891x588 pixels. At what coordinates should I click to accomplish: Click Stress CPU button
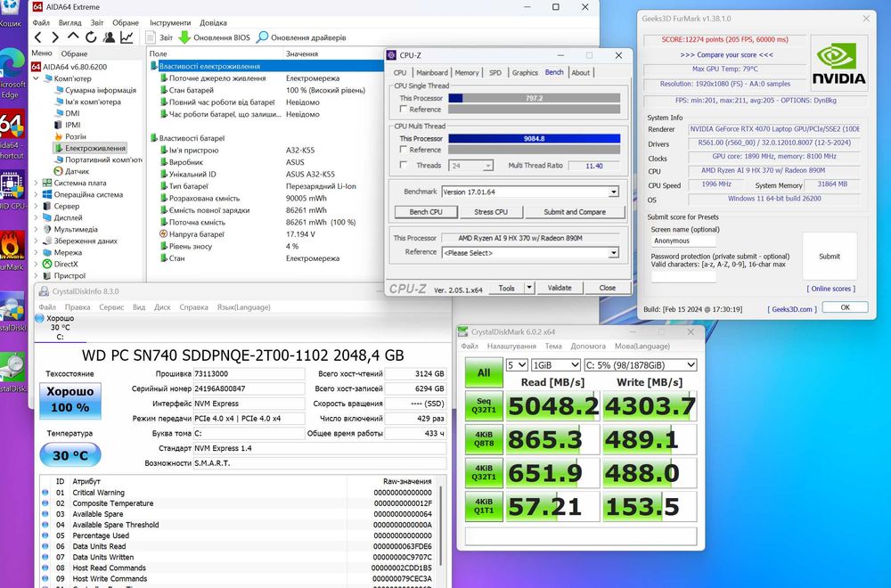pyautogui.click(x=491, y=212)
